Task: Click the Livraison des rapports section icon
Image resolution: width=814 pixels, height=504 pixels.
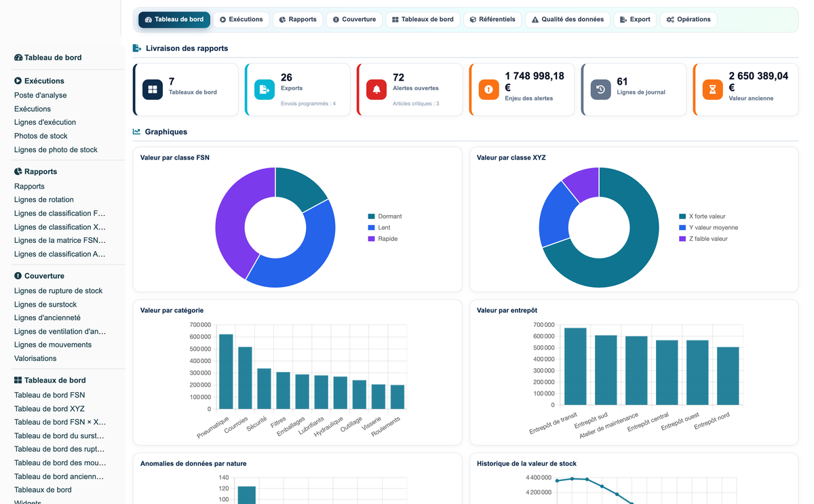Action: [137, 48]
